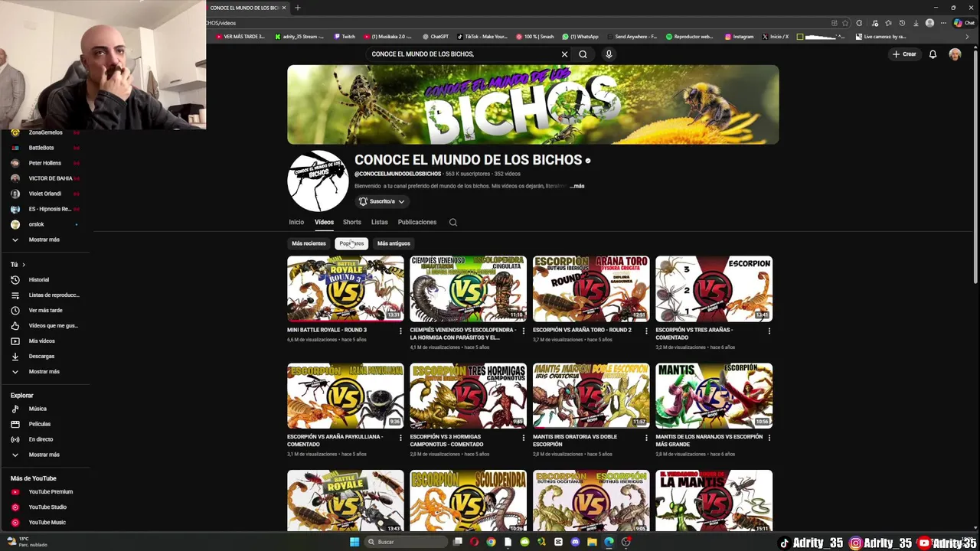Viewport: 980px width, 551px height.
Task: Open options menu for Araña Paykulliana video
Action: click(x=400, y=438)
